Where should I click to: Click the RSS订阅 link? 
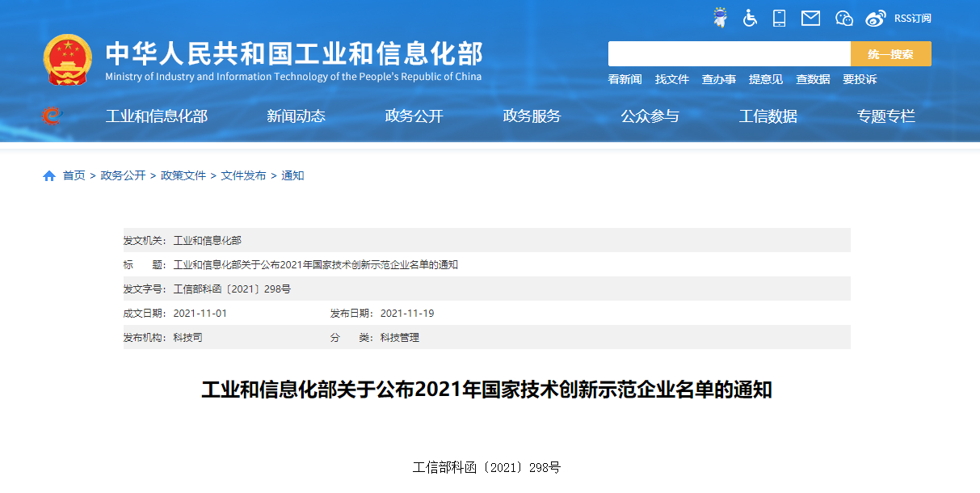coord(912,19)
